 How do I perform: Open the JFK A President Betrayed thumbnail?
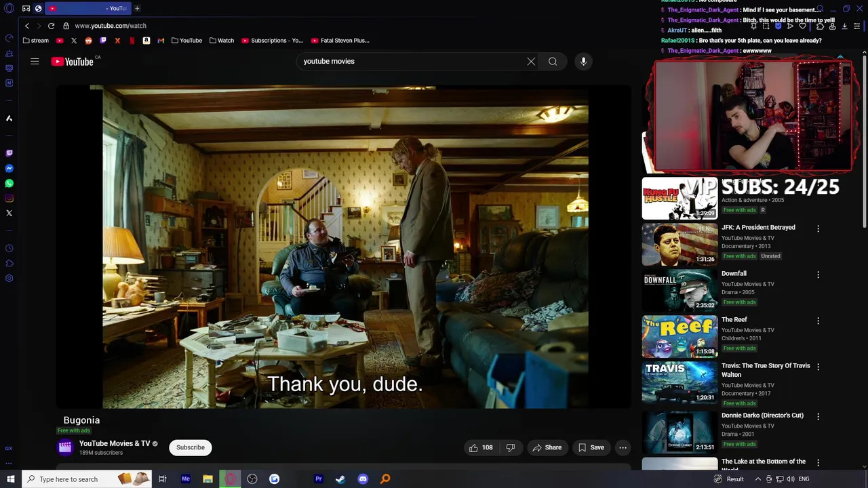point(679,245)
